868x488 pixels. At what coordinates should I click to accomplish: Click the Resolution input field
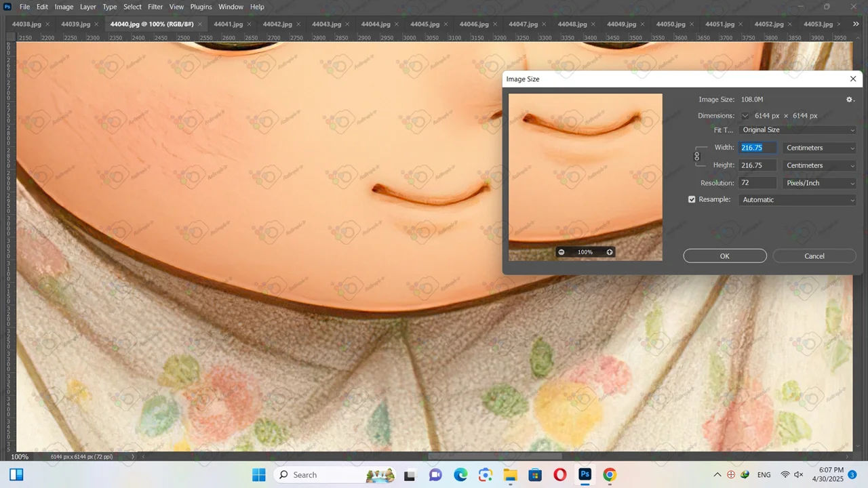757,183
